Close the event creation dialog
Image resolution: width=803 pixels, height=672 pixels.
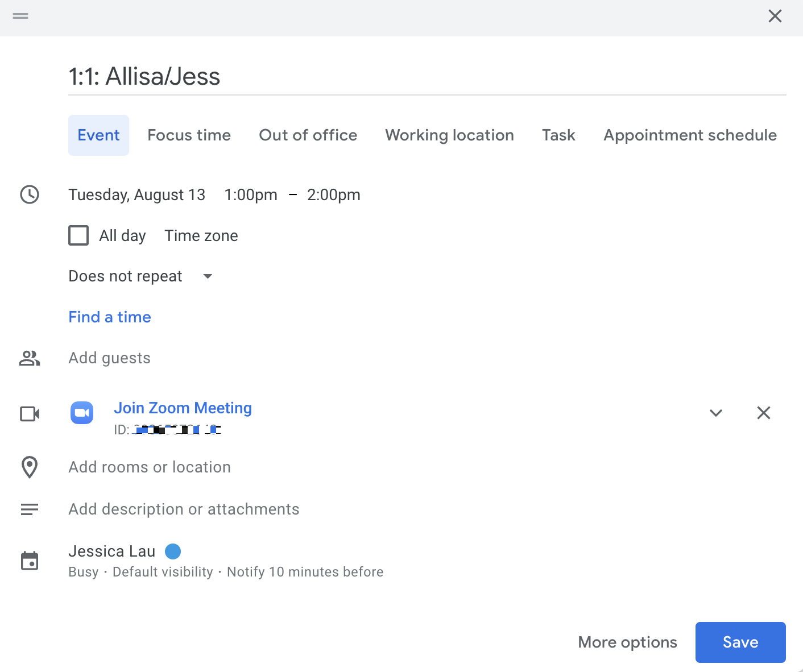click(775, 16)
